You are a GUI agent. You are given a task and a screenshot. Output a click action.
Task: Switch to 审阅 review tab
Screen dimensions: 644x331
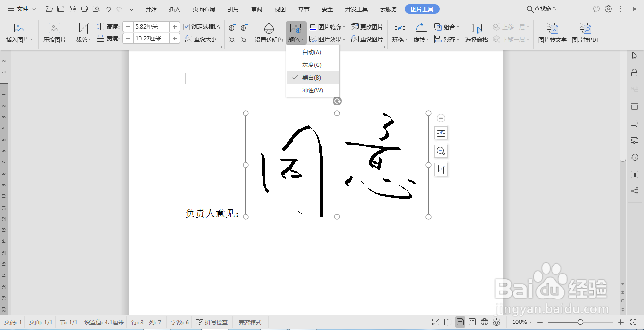(x=257, y=9)
